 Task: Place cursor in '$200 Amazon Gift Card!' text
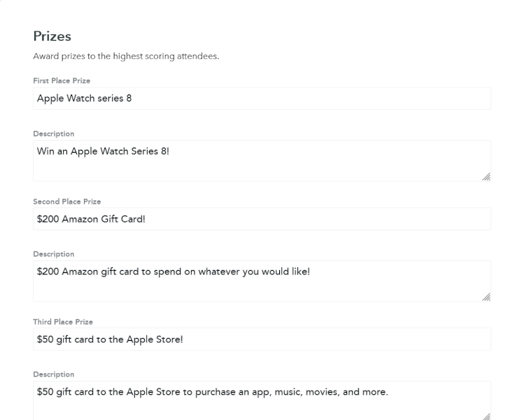(91, 219)
